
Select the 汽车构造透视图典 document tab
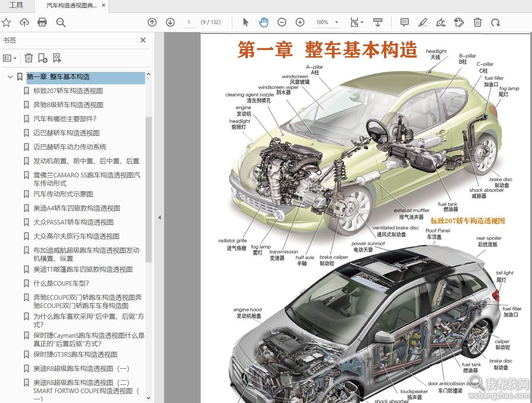[72, 6]
